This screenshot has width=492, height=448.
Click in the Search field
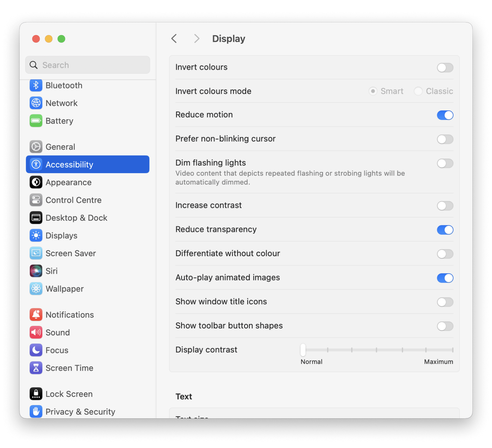pos(88,65)
